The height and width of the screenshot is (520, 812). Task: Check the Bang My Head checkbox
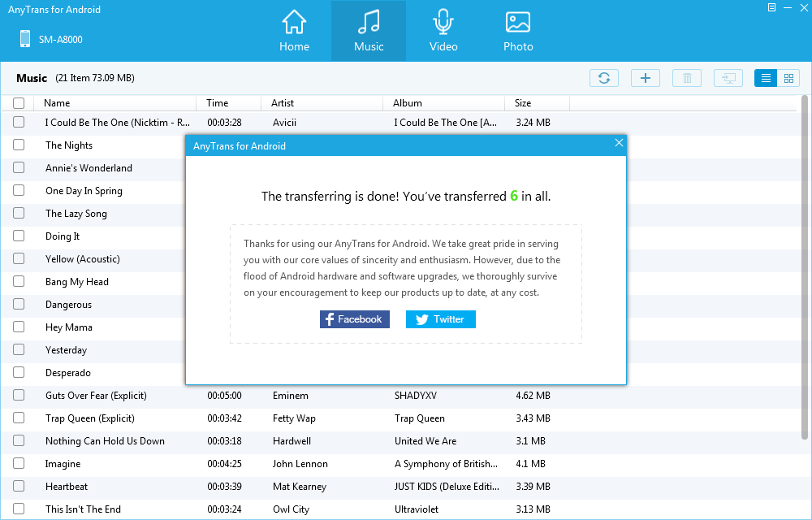(19, 282)
